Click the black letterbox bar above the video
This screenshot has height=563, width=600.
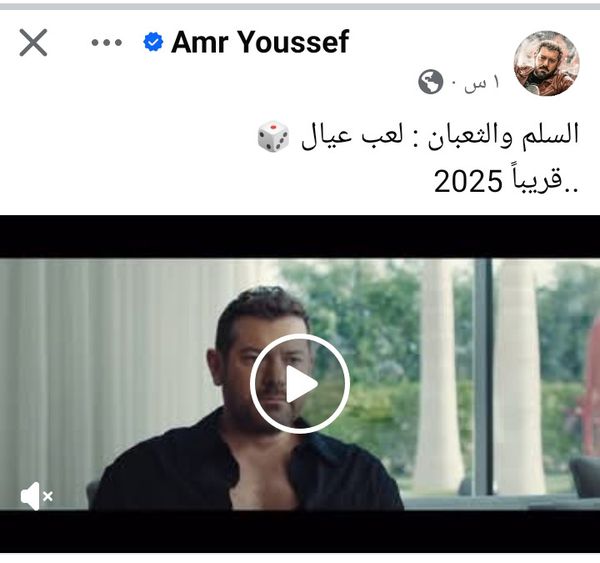coord(300,237)
